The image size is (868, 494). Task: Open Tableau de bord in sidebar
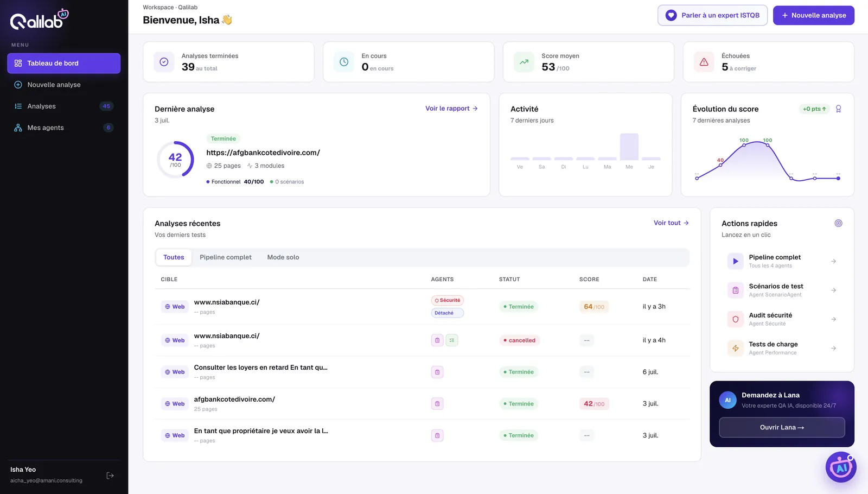point(64,63)
